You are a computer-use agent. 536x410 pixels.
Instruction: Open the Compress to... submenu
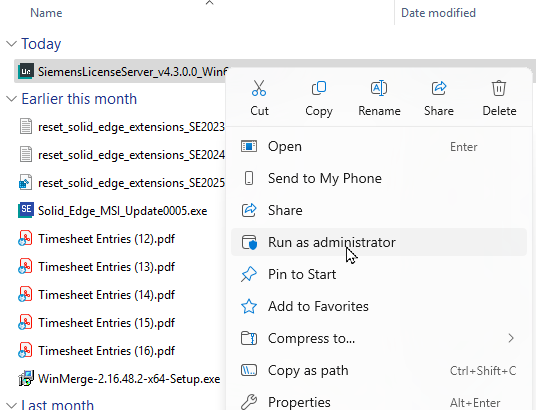pos(379,338)
